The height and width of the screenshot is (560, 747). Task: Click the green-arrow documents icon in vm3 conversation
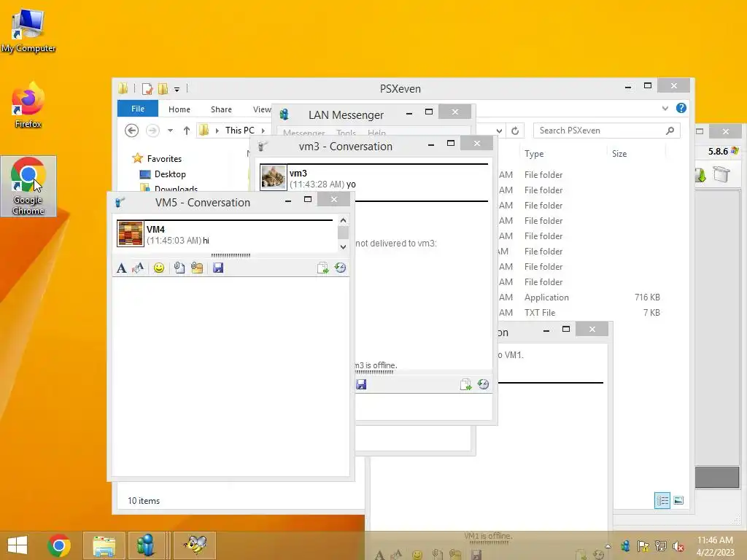coord(466,384)
